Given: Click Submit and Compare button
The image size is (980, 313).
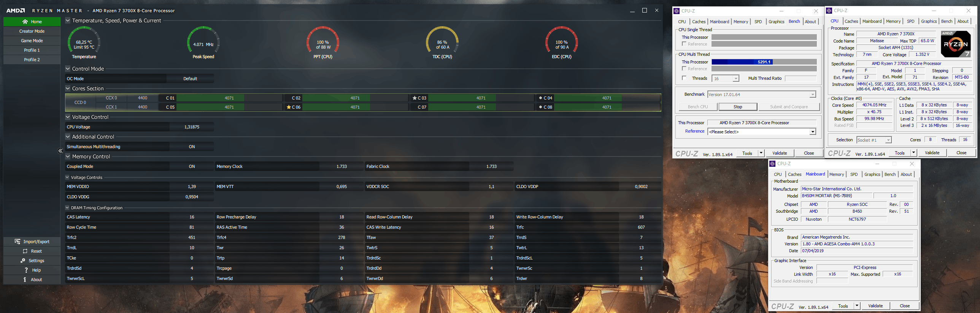Looking at the screenshot, I should 789,107.
